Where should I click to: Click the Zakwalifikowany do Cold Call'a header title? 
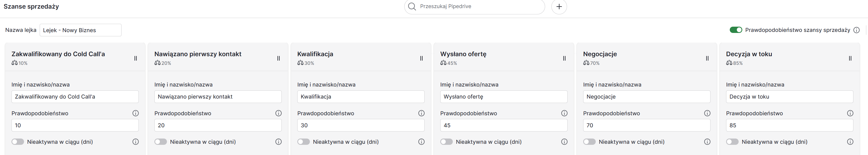[x=58, y=54]
